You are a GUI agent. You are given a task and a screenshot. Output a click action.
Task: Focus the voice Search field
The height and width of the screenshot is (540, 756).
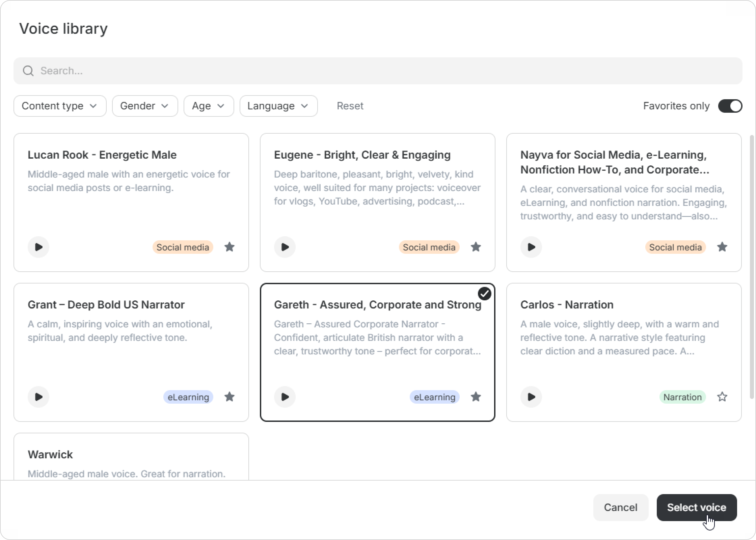point(378,71)
